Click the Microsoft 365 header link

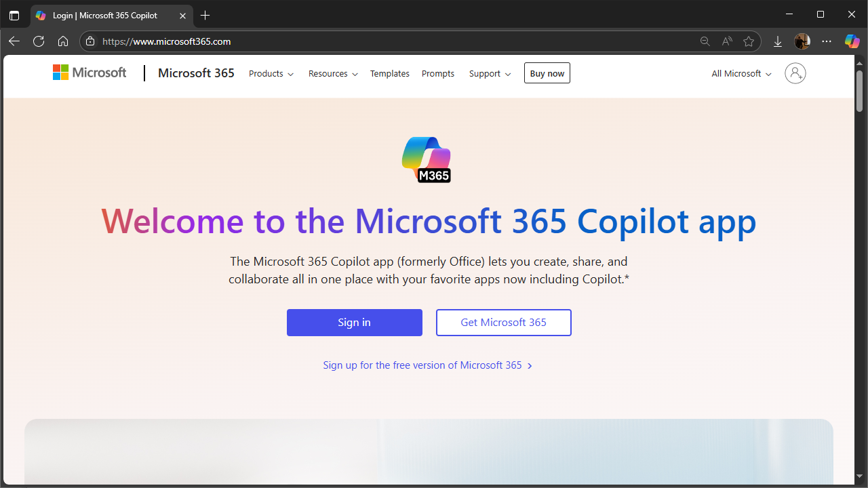pyautogui.click(x=196, y=73)
